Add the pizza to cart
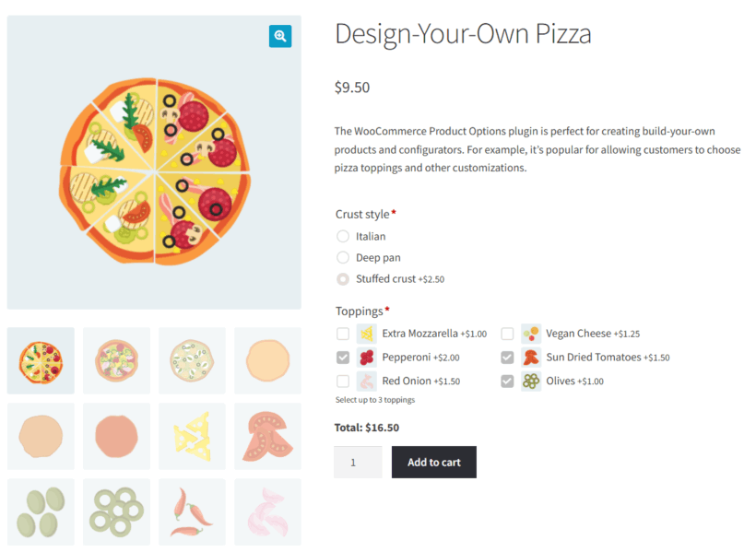756x552 pixels. (433, 462)
